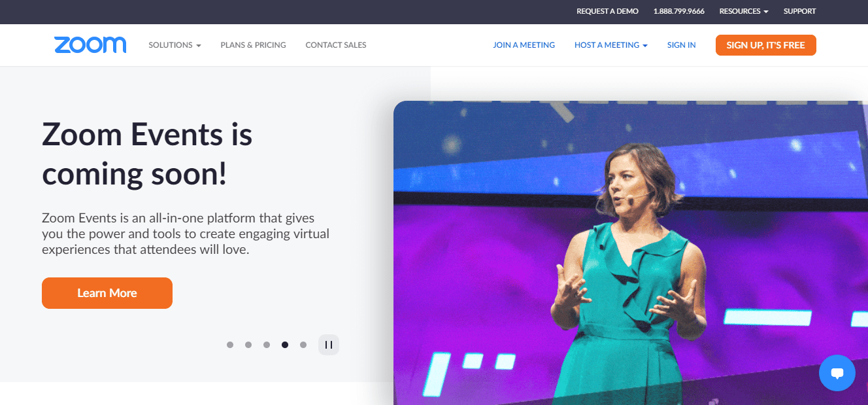Expand the Solutions dropdown menu
The width and height of the screenshot is (868, 405).
[x=175, y=45]
